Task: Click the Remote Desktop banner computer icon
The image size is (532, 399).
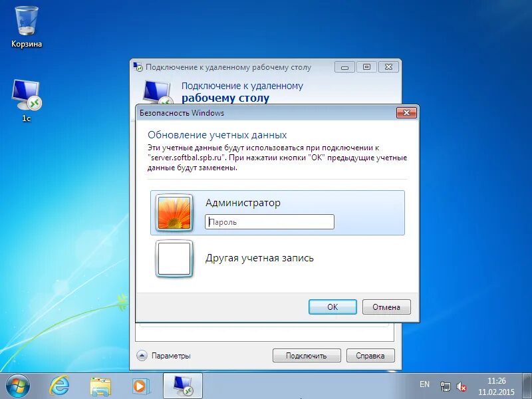Action: (157, 92)
